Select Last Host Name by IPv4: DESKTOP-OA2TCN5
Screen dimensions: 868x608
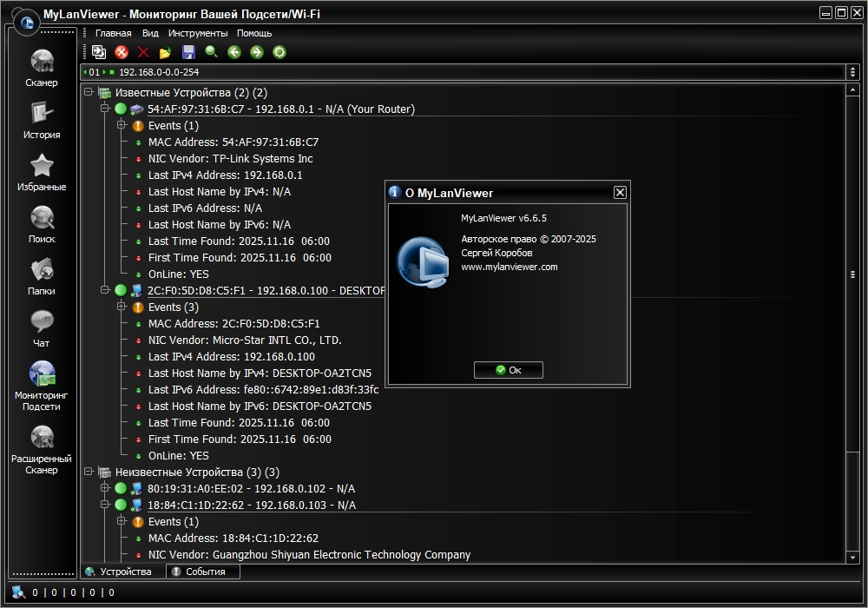click(260, 373)
